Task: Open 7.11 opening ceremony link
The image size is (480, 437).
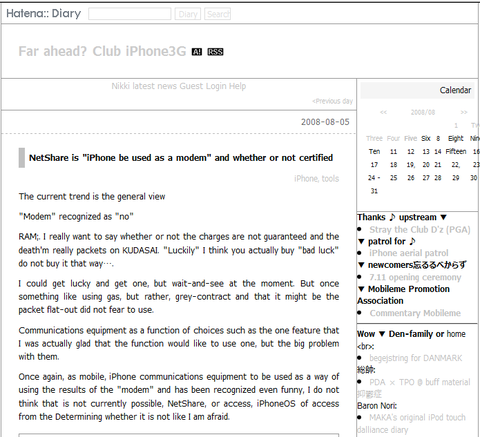Action: tap(415, 277)
